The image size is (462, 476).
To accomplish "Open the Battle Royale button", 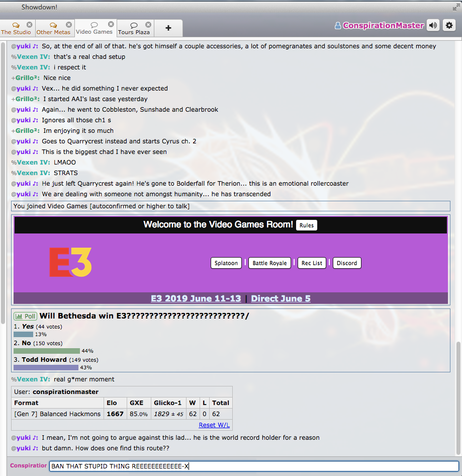I will [269, 263].
